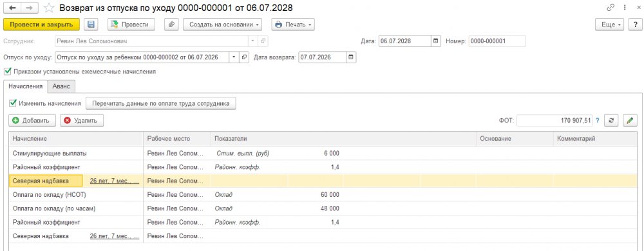Copy link to document via chain icon
The height and width of the screenshot is (251, 644).
[x=611, y=8]
